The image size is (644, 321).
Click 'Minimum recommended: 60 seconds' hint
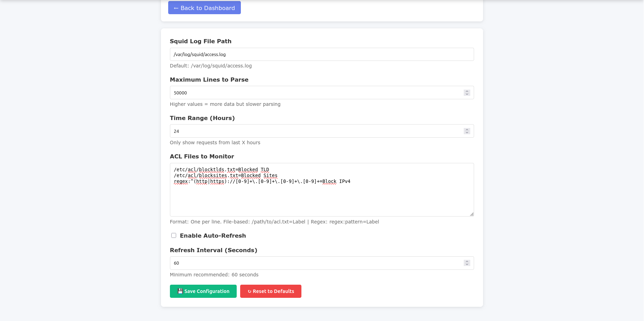tap(214, 275)
